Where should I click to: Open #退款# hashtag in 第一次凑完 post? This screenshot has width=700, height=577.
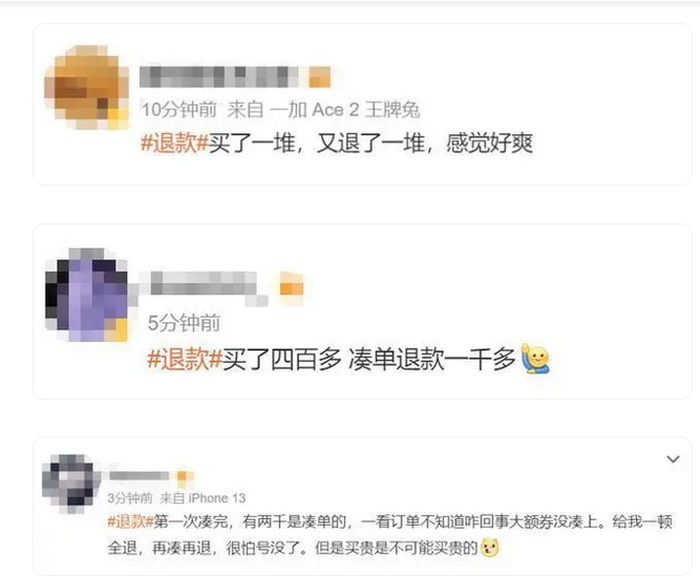[130, 521]
